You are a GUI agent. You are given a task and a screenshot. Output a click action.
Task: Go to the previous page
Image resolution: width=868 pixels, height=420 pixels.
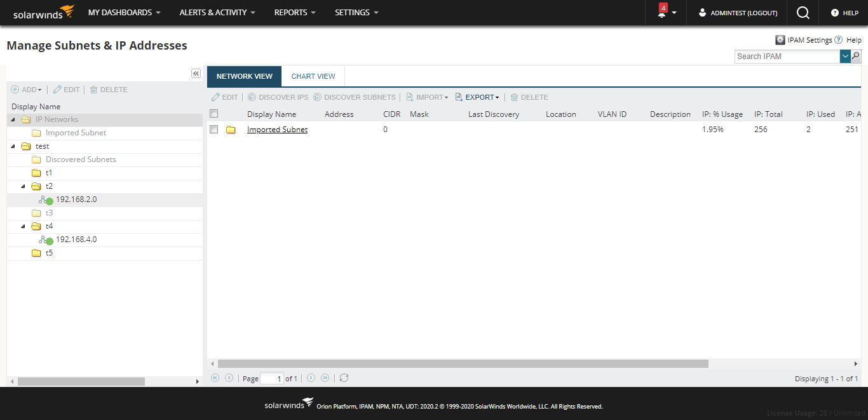click(229, 377)
